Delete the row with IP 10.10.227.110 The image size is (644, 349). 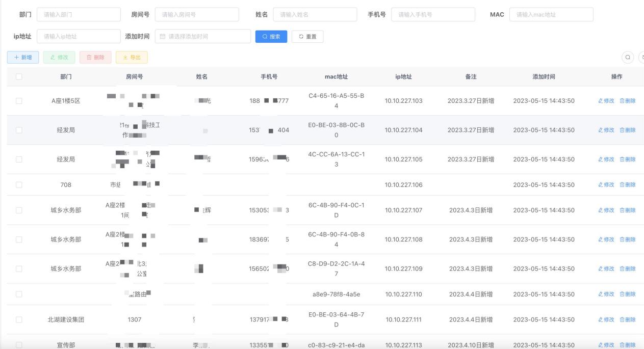point(628,294)
